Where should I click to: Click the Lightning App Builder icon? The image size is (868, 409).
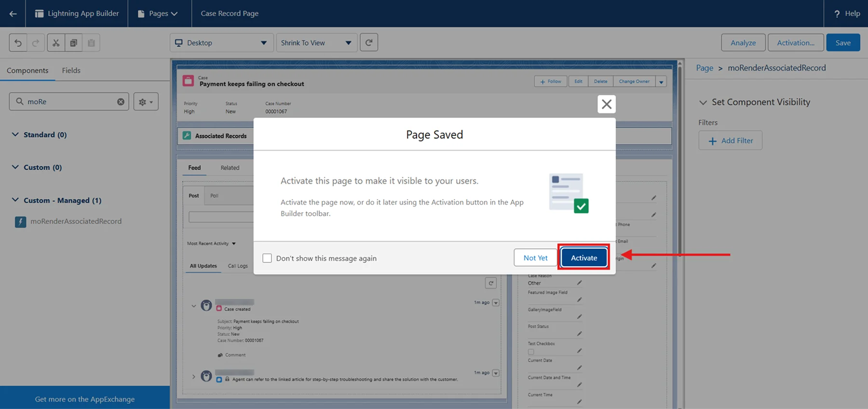(39, 14)
